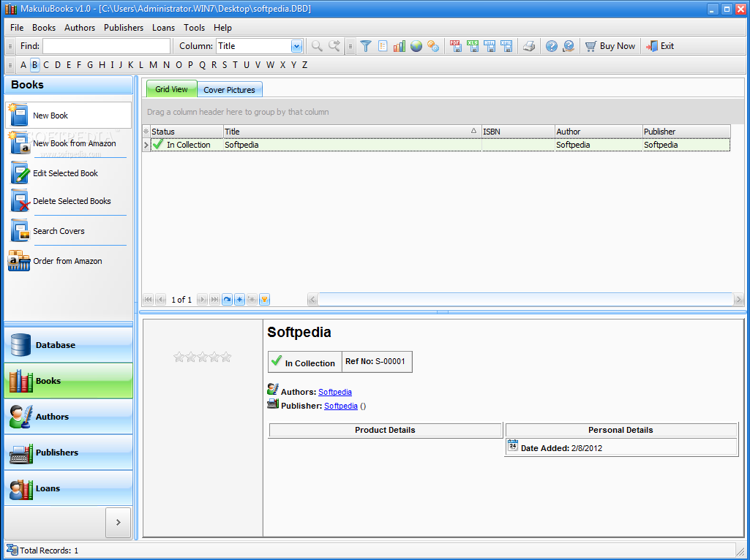
Task: Export to XML via toolbar icon
Action: [506, 46]
